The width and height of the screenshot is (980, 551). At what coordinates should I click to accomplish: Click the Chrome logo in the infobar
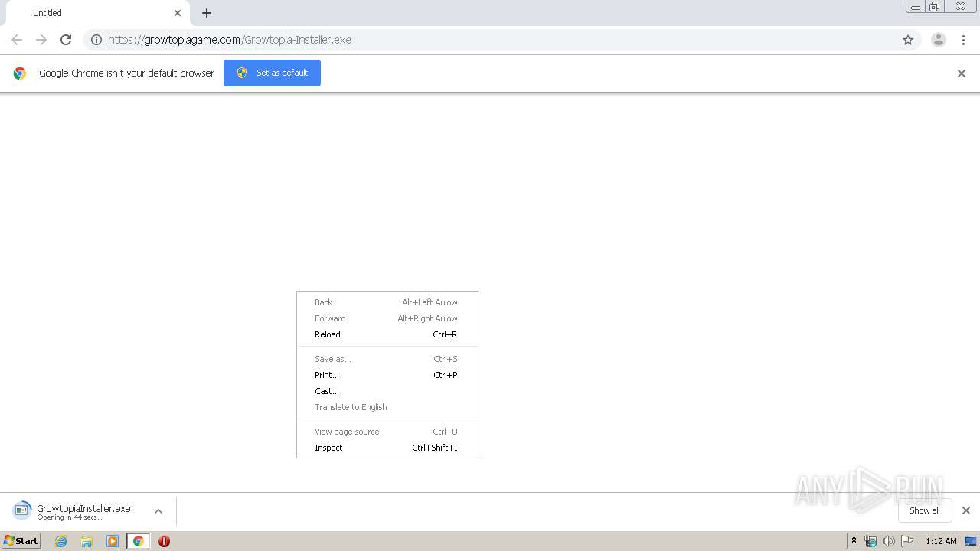point(20,73)
